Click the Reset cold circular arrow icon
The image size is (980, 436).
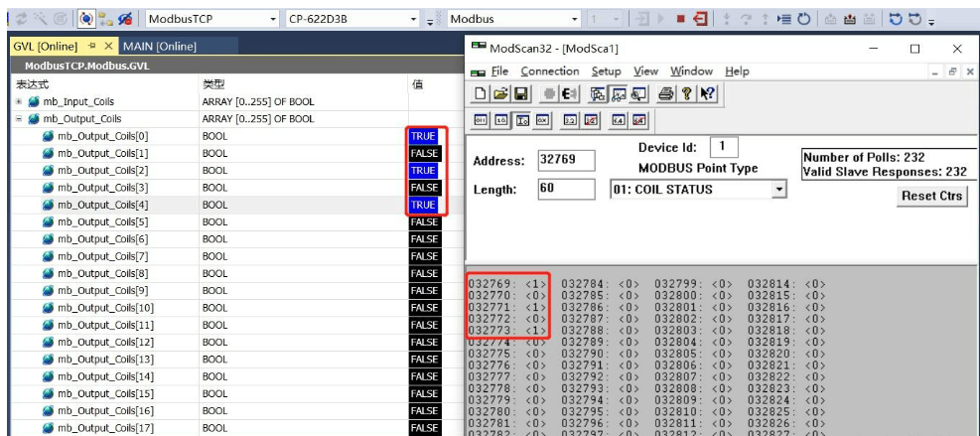point(805,19)
